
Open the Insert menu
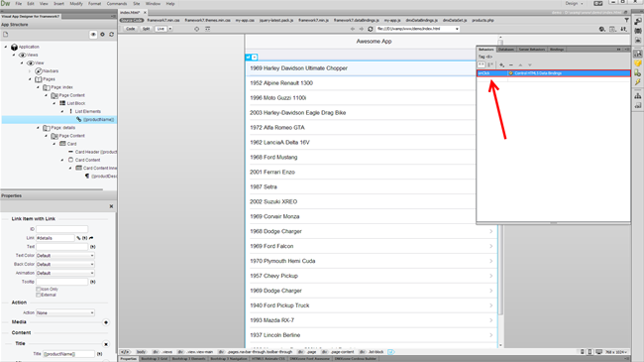58,3
